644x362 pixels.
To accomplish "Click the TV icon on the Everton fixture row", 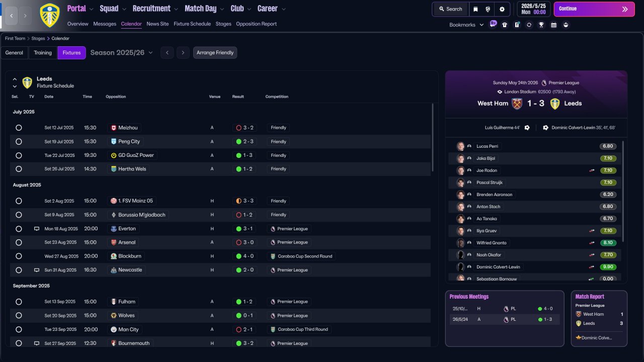I will click(36, 229).
